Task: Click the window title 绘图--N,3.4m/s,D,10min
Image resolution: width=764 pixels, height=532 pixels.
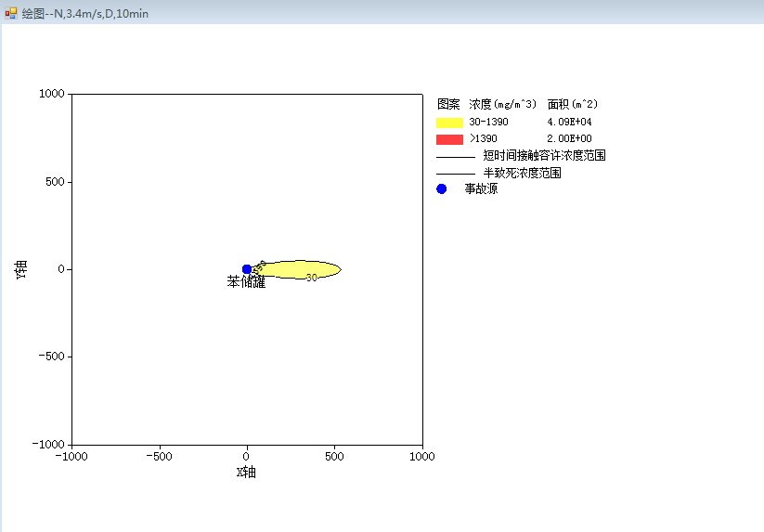Action: tap(84, 14)
